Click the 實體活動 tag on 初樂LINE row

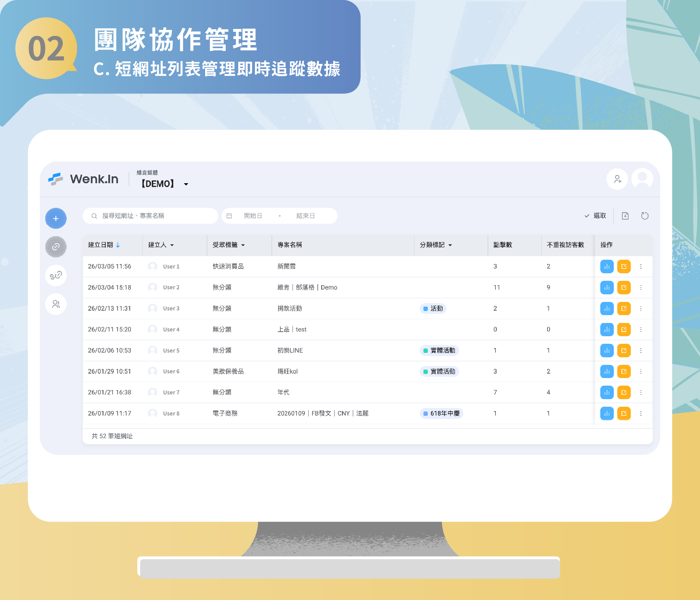(x=440, y=350)
